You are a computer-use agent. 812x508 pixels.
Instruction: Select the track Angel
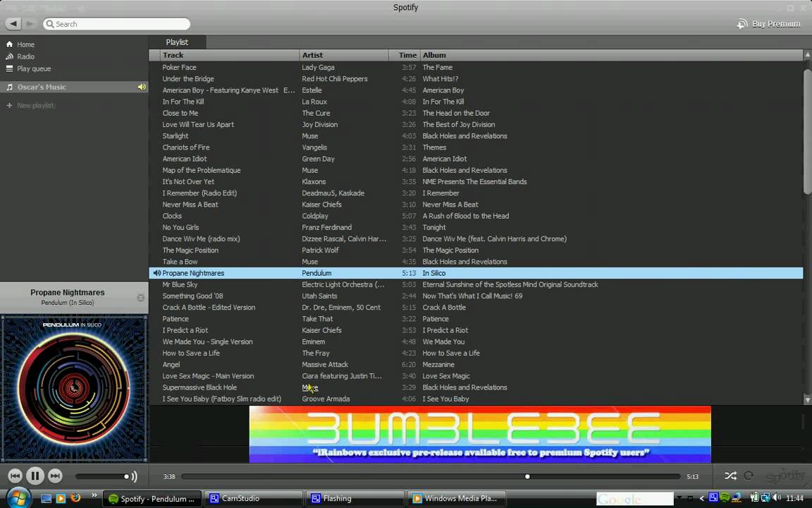point(171,364)
